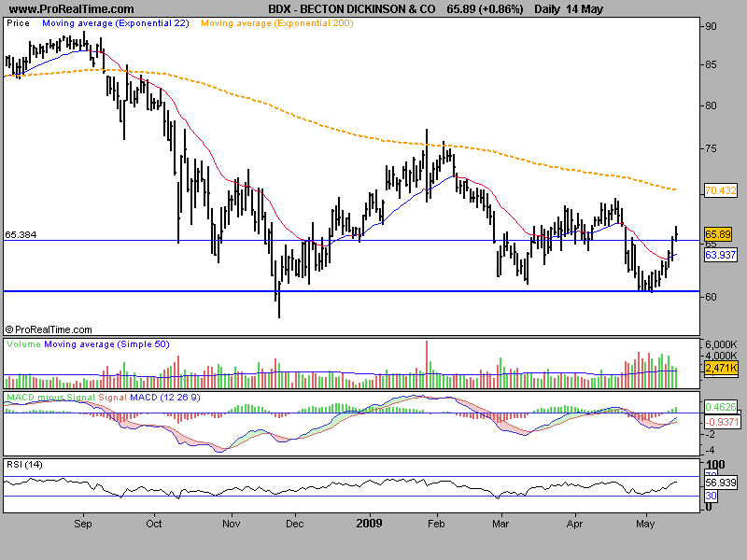Click the 80 price axis label

pyautogui.click(x=711, y=105)
